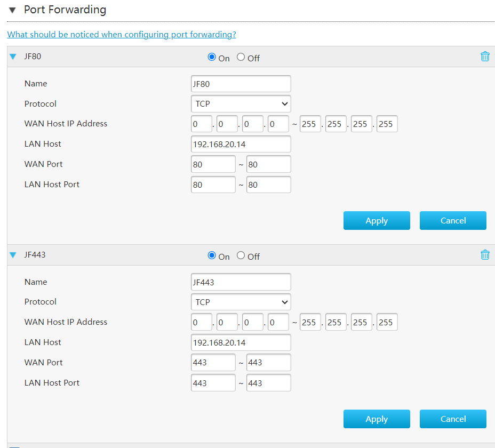Delete the JF80 port forwarding rule

point(484,57)
